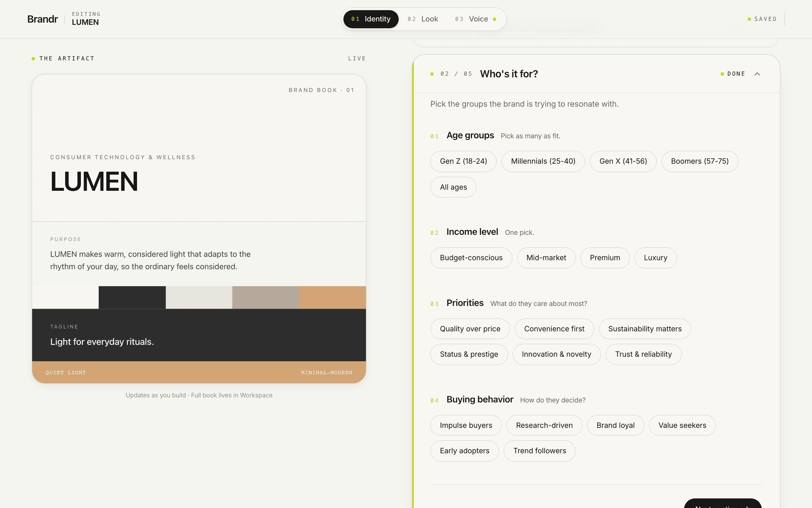Click the tagline Light for everyday rituals.

[x=102, y=342]
